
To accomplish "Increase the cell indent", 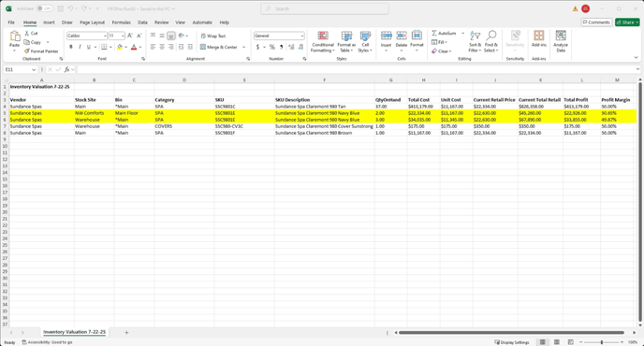I will point(190,47).
